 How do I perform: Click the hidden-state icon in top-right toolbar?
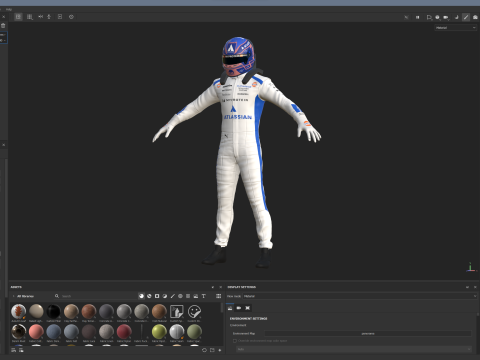(x=406, y=17)
